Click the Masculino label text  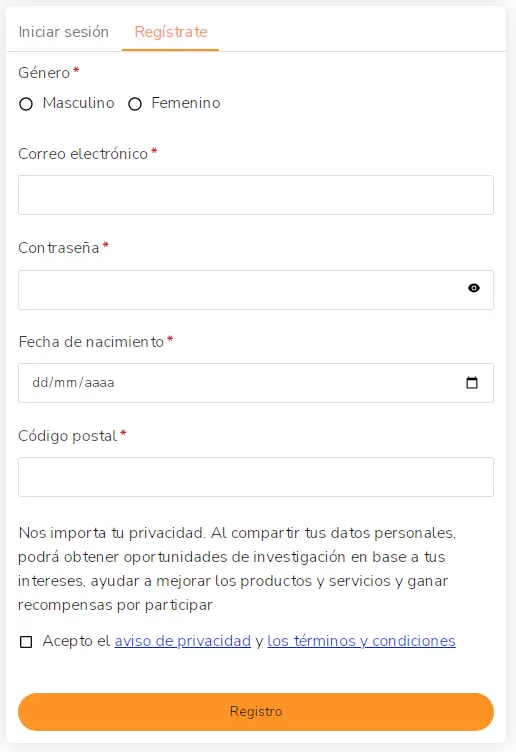pos(79,103)
